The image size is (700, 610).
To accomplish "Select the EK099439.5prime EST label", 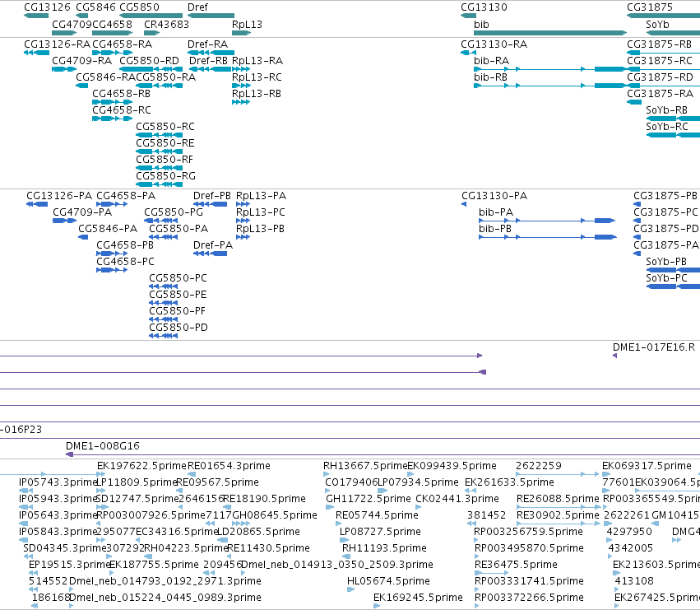I will click(x=452, y=466).
